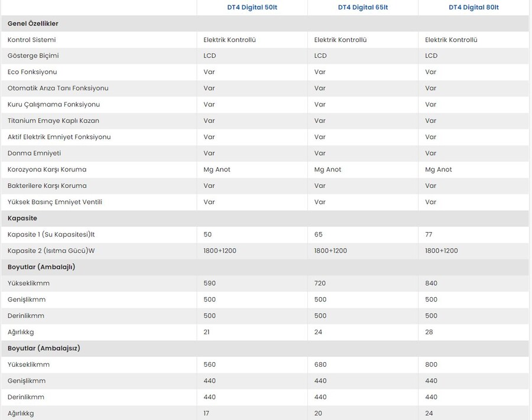Click packaged height value 590
The width and height of the screenshot is (532, 420).
[209, 284]
